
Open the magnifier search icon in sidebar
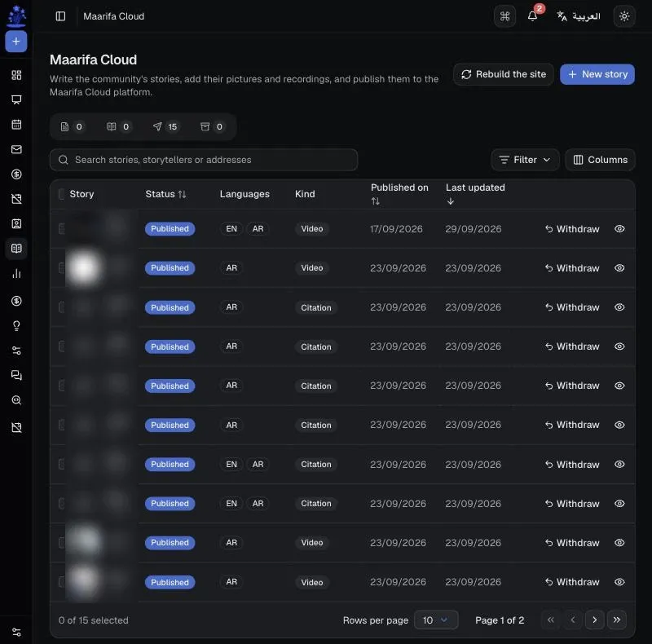16,400
